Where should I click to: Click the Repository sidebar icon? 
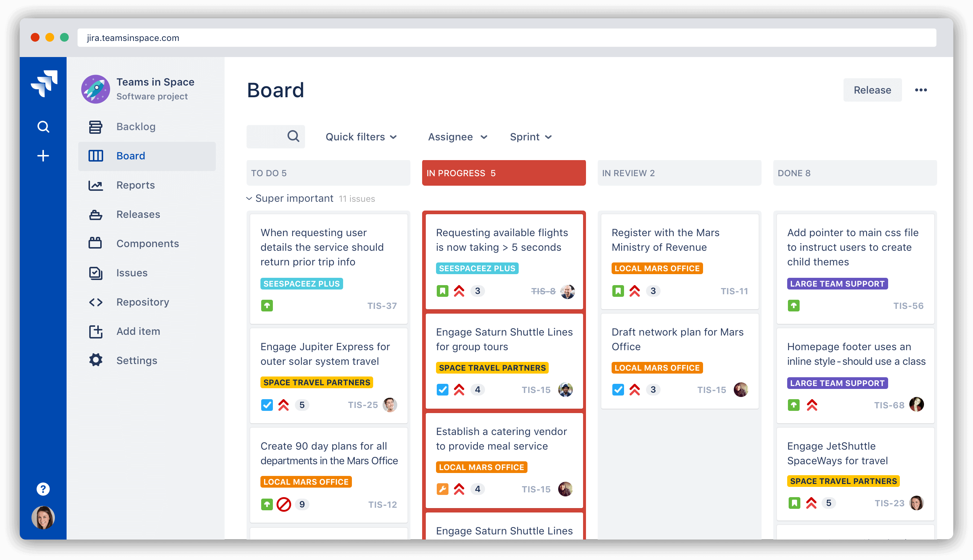coord(96,302)
